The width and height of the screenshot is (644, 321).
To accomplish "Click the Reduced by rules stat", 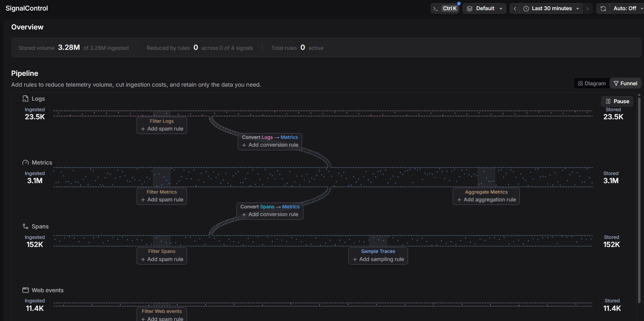I will [200, 48].
